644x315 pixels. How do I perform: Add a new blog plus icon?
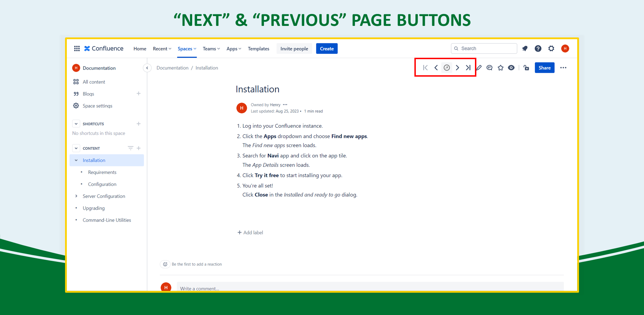(x=139, y=93)
